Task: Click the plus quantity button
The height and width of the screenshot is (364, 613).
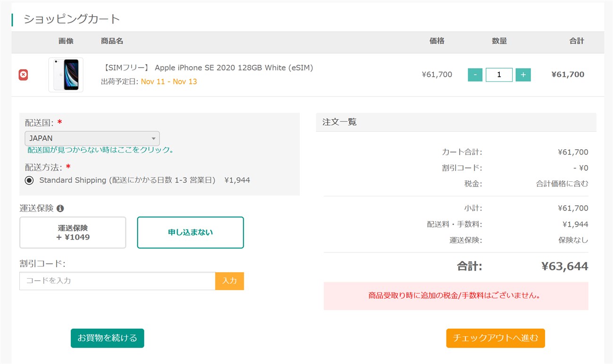Action: point(523,75)
